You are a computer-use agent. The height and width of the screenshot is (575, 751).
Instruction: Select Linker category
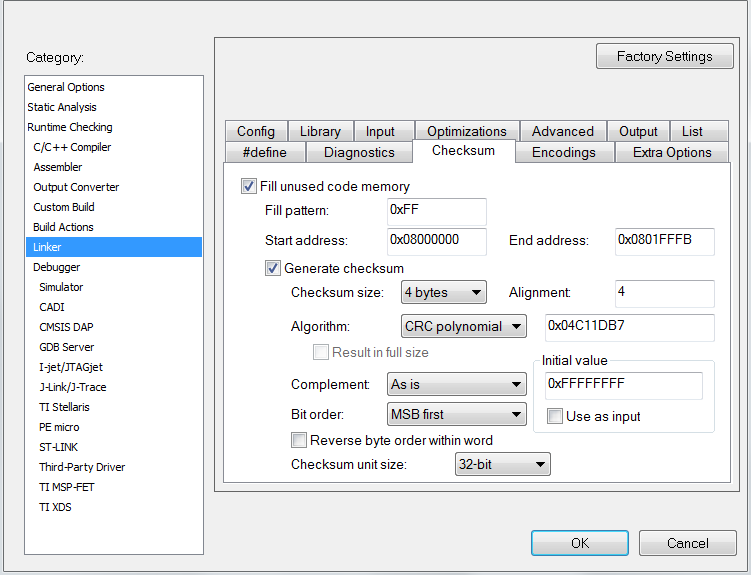coord(114,247)
